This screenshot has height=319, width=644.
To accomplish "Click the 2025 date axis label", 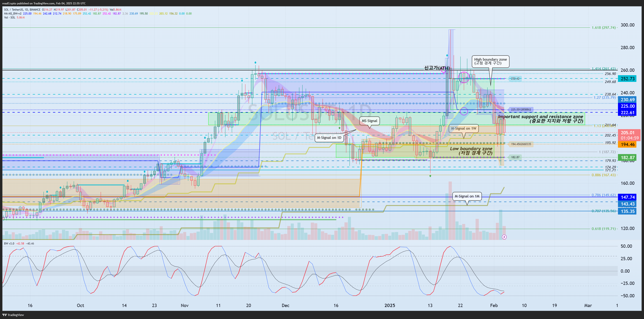I will 390,305.
